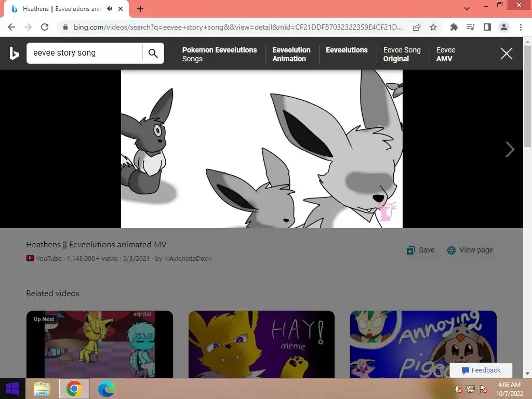Go to the next video using right chevron

[510, 149]
